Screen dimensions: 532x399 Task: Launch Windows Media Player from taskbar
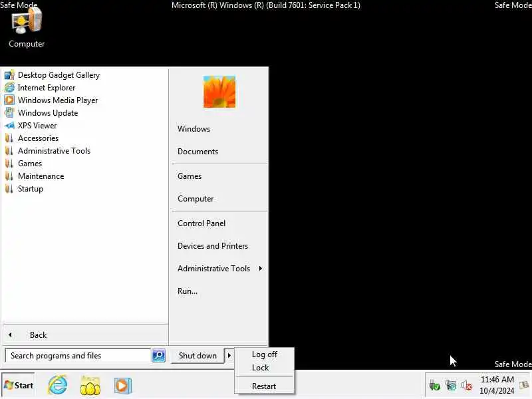click(122, 386)
